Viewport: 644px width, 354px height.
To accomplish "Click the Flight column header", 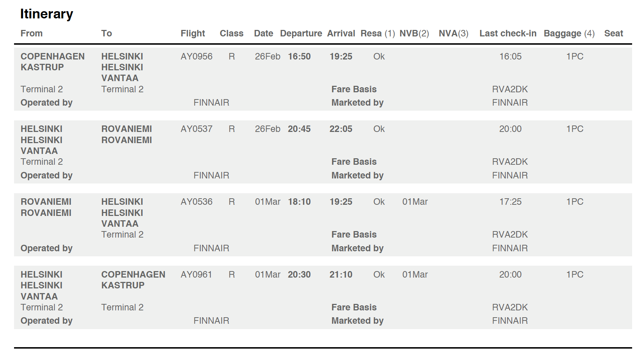I will (193, 34).
